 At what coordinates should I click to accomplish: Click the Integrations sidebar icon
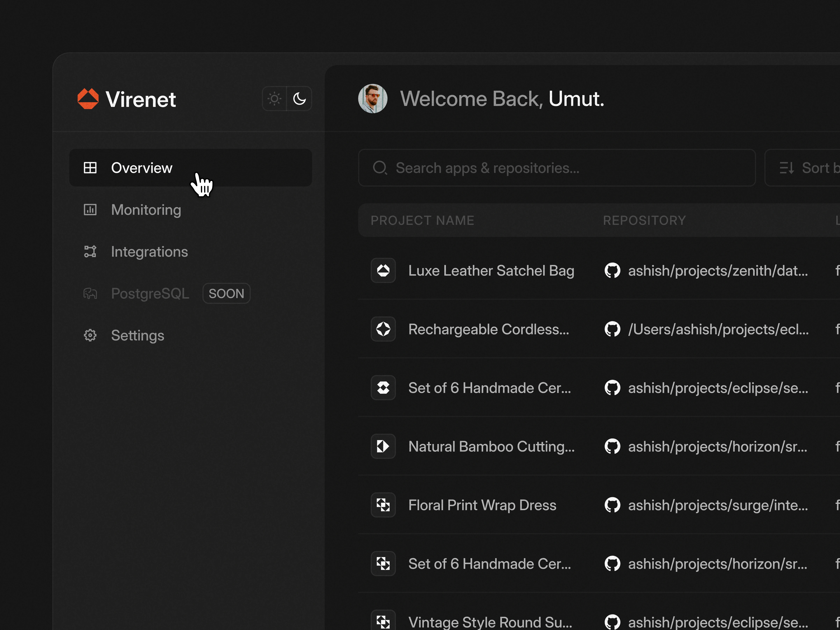(90, 251)
